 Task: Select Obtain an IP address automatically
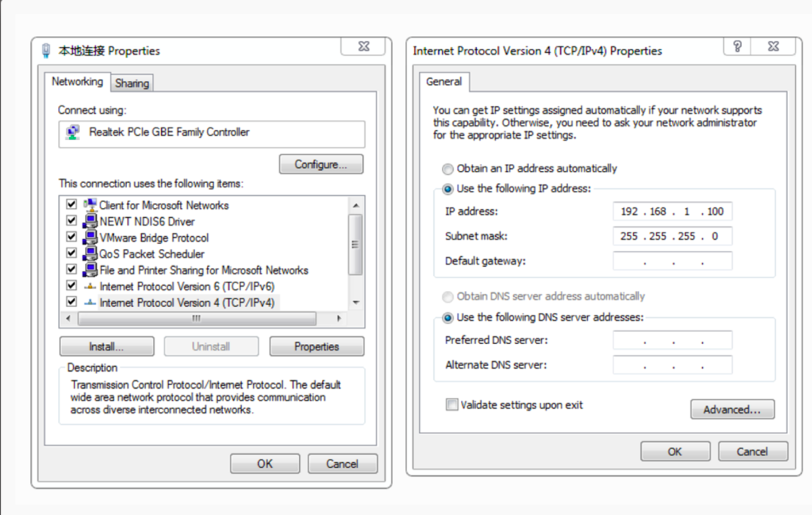click(447, 169)
